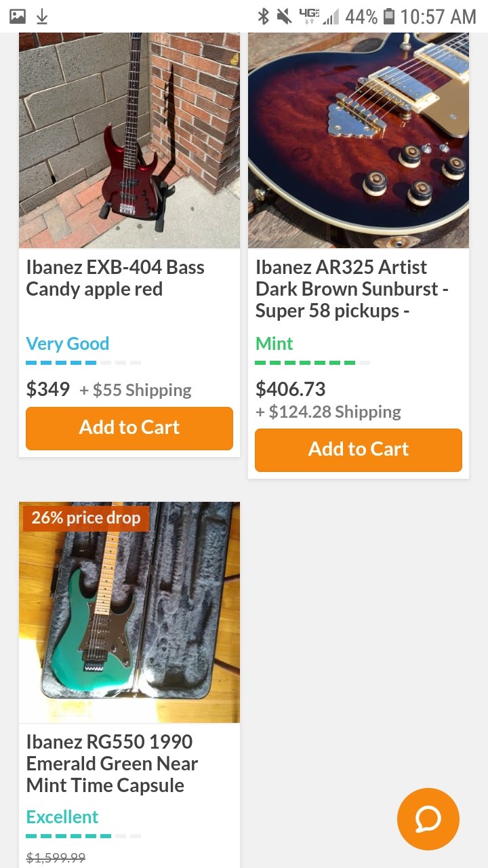Image resolution: width=488 pixels, height=868 pixels.
Task: Tap the Bluetooth icon in status bar
Action: (263, 16)
